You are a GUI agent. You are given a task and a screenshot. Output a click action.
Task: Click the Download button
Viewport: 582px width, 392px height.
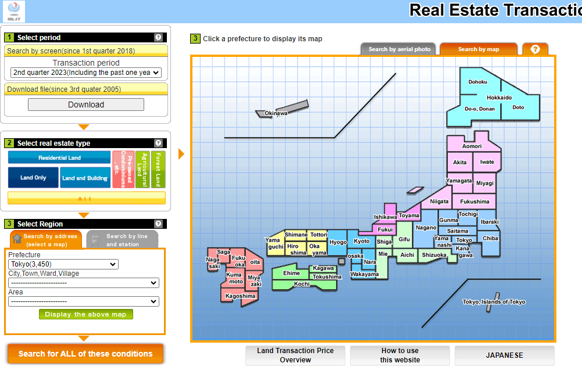(86, 105)
